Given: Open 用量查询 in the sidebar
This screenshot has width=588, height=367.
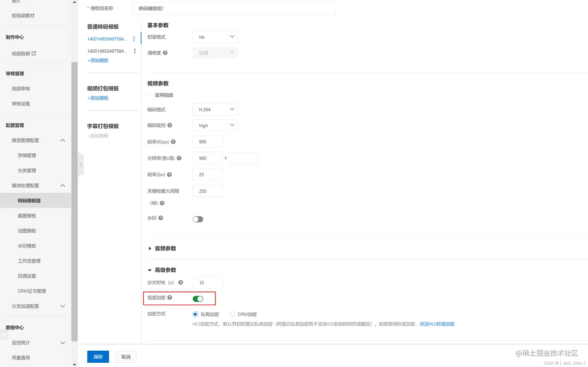Looking at the screenshot, I should coord(21,358).
